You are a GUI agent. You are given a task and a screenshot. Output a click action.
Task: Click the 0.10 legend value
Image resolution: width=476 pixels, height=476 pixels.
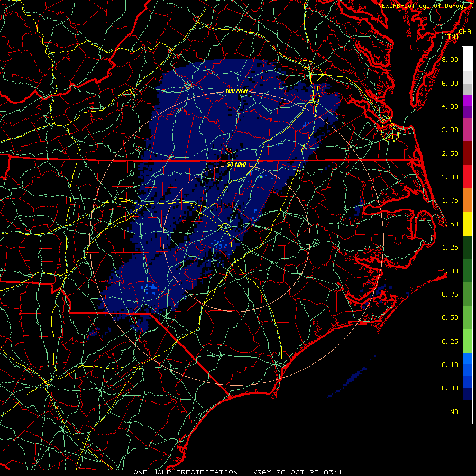tap(450, 364)
